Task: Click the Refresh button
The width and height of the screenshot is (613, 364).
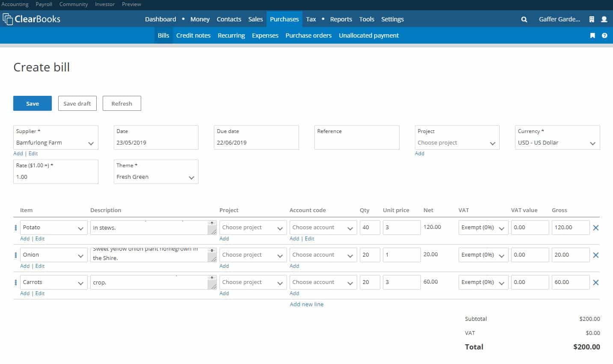Action: pyautogui.click(x=122, y=104)
